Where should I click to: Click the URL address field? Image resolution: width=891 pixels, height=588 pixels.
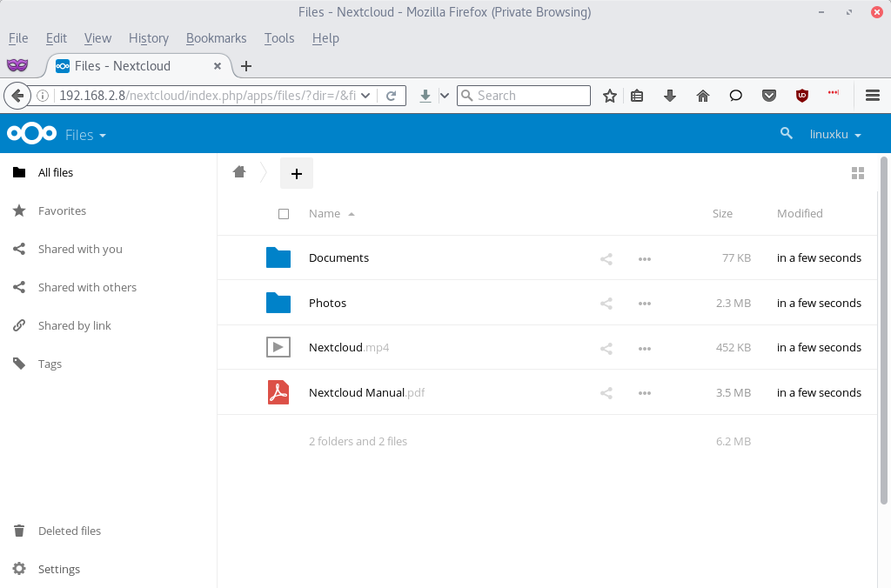point(207,96)
